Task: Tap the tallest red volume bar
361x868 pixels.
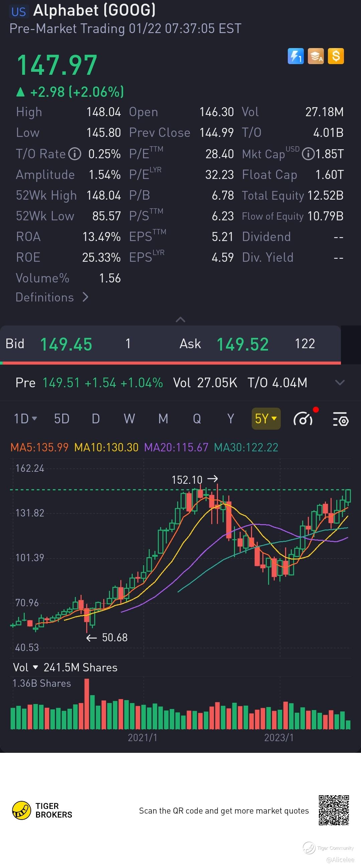Action: click(87, 704)
